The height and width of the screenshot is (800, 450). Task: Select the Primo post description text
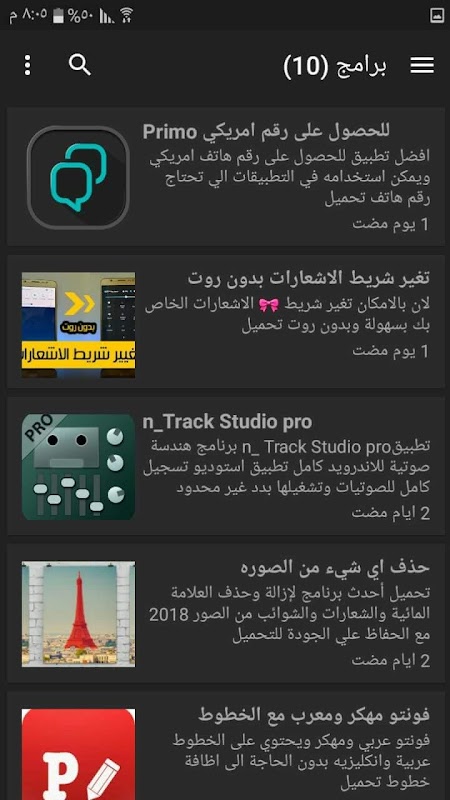point(290,178)
